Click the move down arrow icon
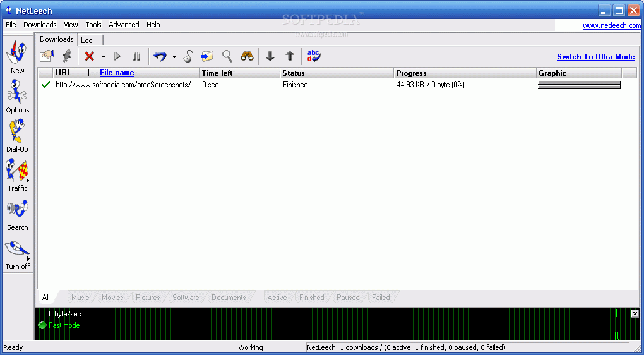Viewport: 644px width, 355px height. [x=270, y=56]
